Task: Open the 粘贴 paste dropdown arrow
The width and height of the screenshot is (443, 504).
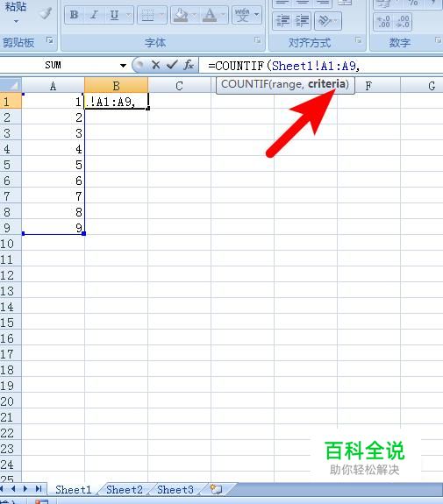Action: coord(16,22)
